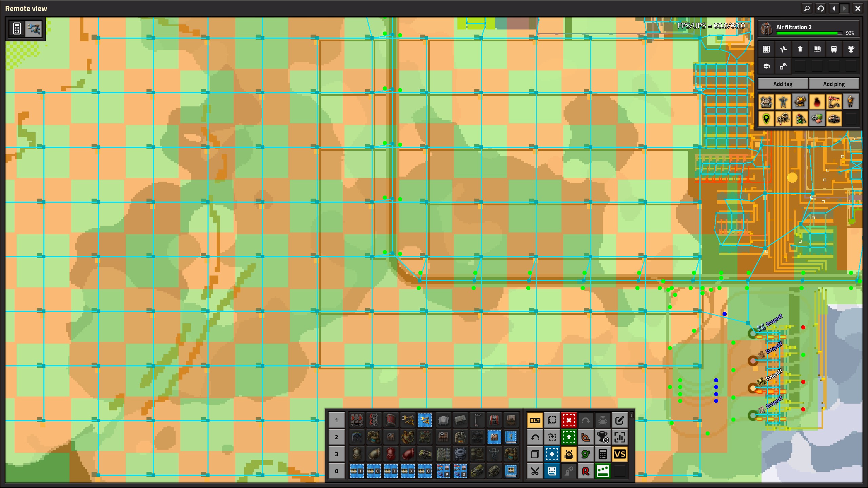
Task: Open the search magnifier in title bar
Action: click(x=807, y=8)
